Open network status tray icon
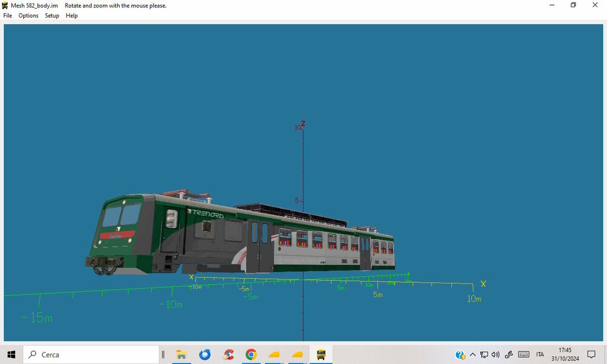This screenshot has height=364, width=607. (x=484, y=354)
